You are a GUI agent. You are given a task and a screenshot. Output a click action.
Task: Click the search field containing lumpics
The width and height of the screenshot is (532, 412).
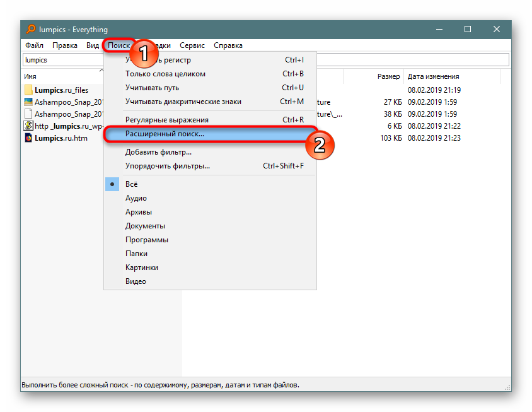63,60
